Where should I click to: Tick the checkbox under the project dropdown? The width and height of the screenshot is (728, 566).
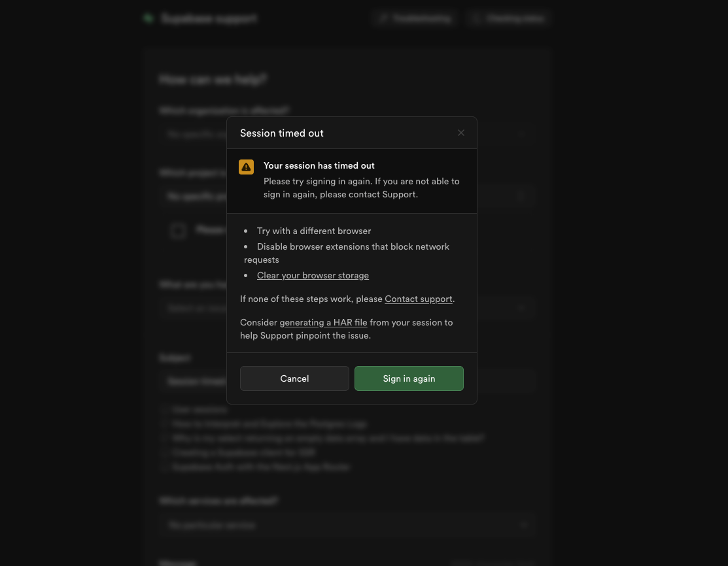coord(178,231)
